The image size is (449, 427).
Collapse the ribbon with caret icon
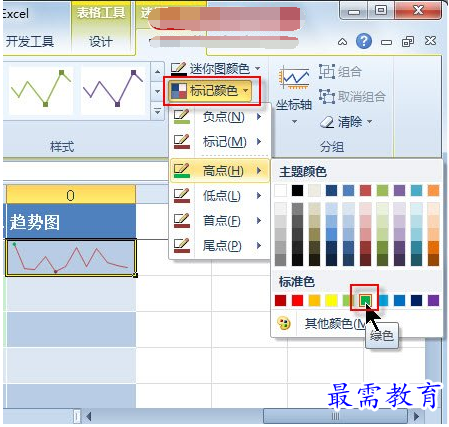pyautogui.click(x=342, y=42)
